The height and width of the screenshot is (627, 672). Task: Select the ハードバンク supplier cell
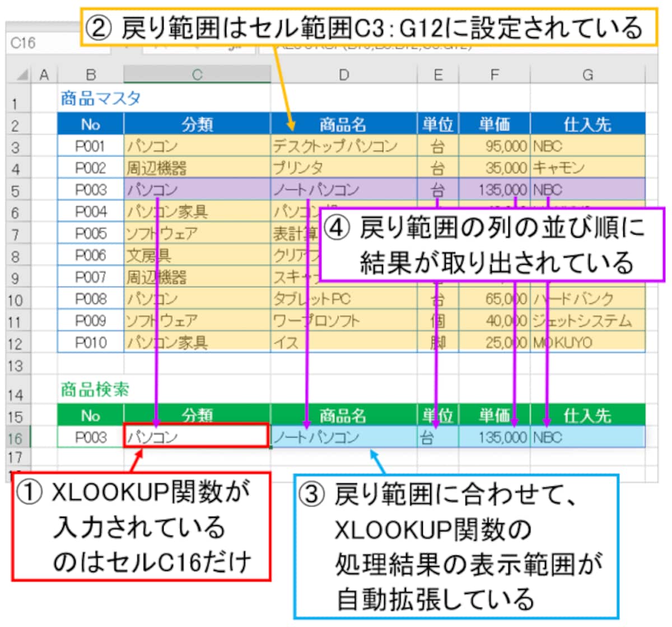(x=588, y=299)
